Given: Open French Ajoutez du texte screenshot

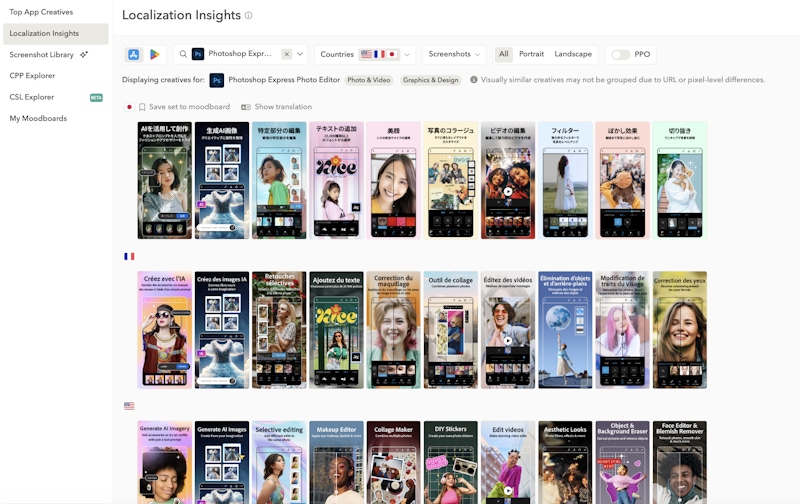Looking at the screenshot, I should (x=336, y=330).
